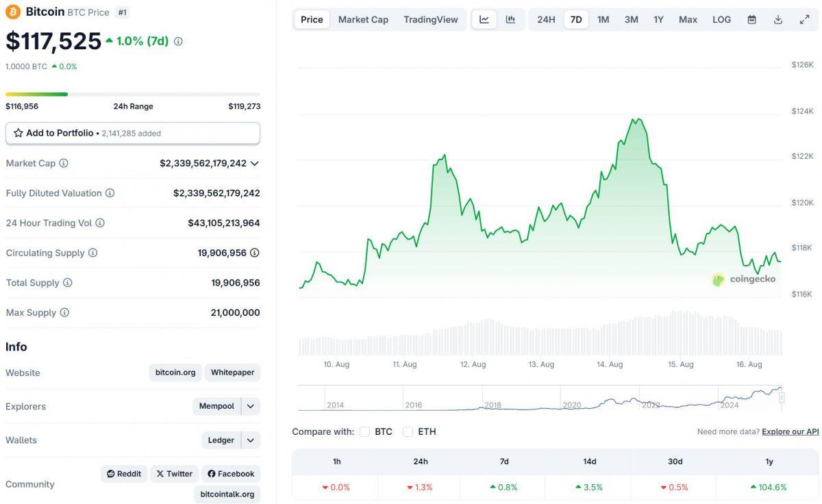Visit Bitcoin's Facebook page

231,473
